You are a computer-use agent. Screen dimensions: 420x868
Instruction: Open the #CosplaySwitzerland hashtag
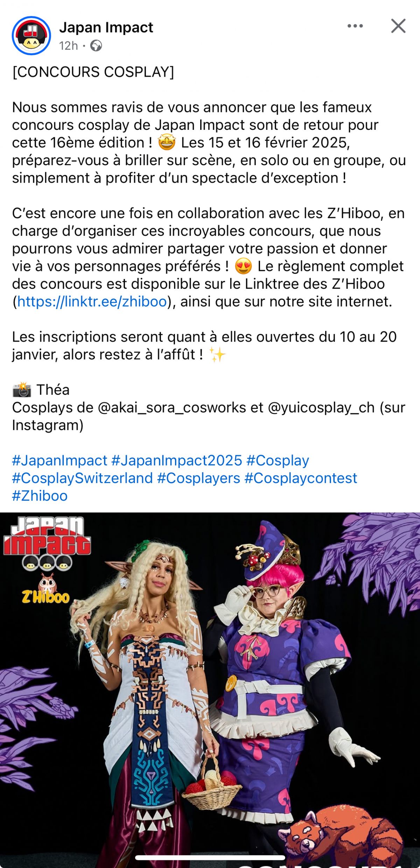pos(82,478)
